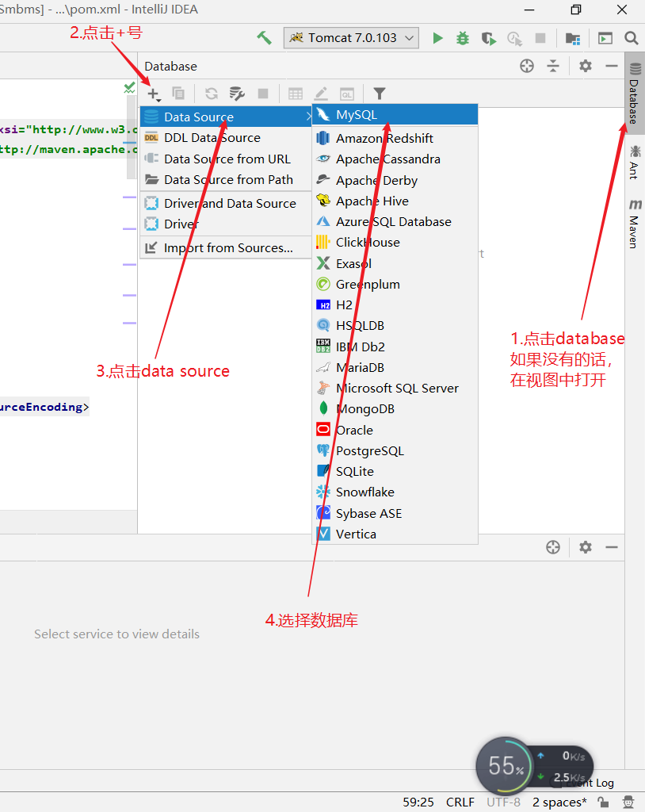Hide the Database panel with the minus icon
Viewport: 645px width, 812px height.
click(612, 66)
